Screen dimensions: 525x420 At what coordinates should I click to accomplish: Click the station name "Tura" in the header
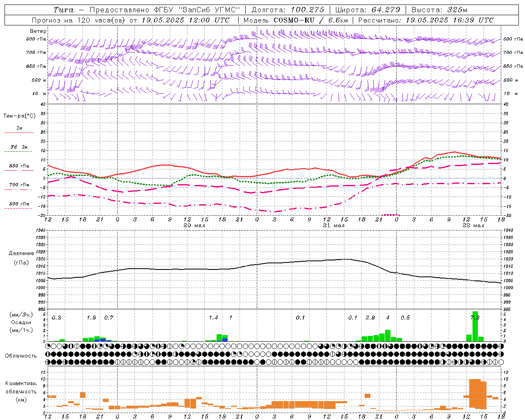[x=64, y=10]
